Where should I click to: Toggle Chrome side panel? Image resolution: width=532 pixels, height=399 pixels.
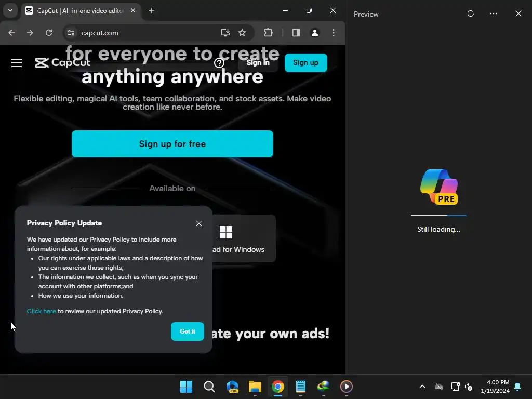click(x=296, y=33)
